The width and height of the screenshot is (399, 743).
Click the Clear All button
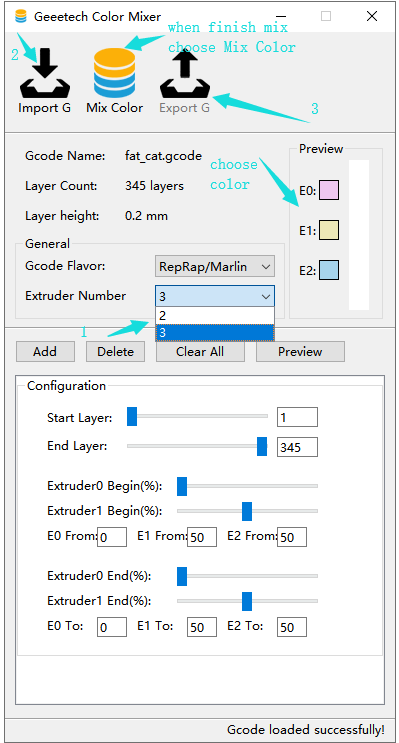pos(200,352)
